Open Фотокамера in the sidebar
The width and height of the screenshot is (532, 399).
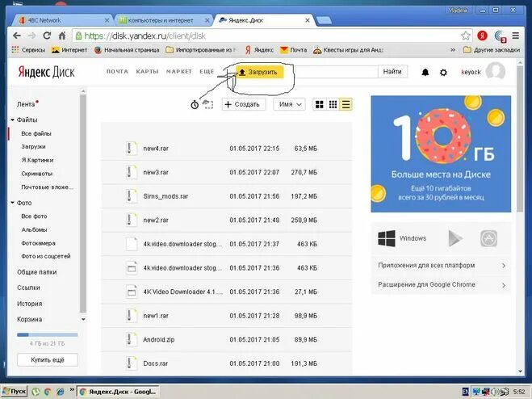(38, 243)
